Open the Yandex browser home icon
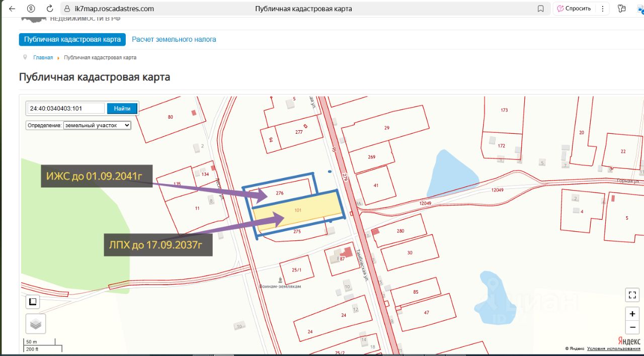 coord(31,9)
